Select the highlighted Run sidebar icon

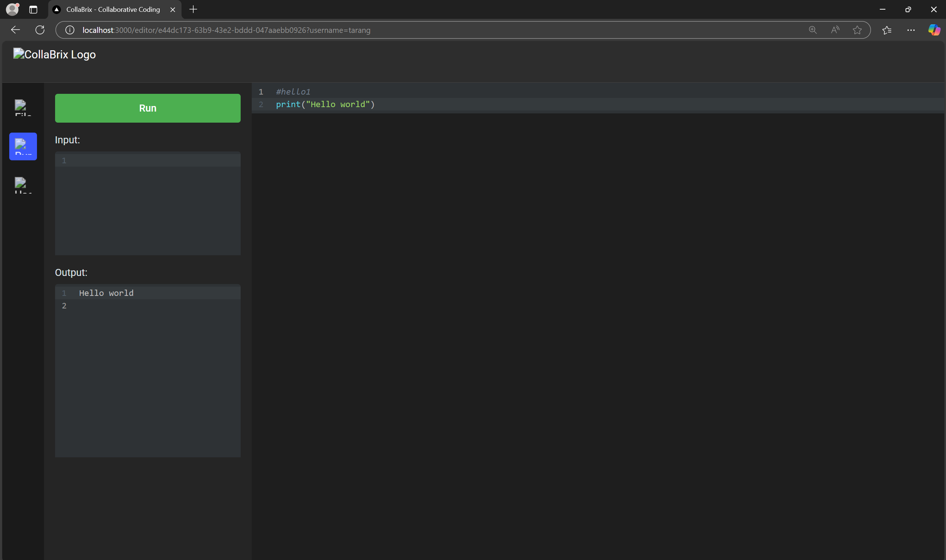point(23,146)
